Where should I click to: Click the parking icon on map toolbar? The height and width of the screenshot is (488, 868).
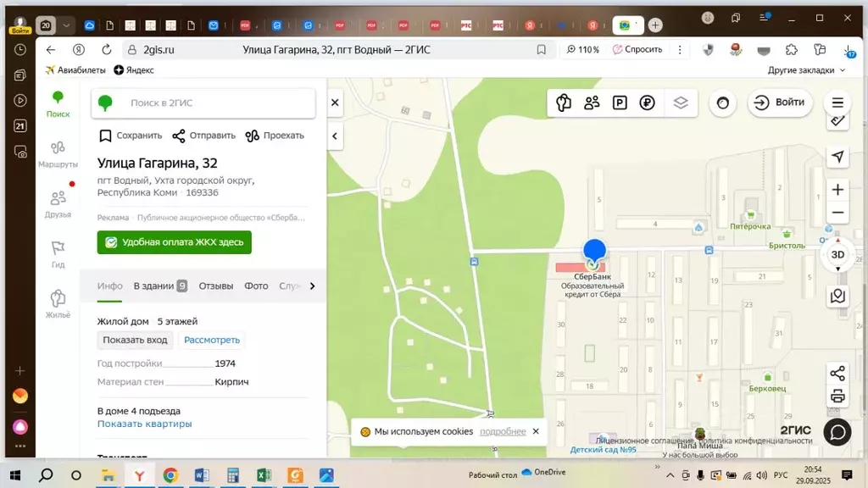pyautogui.click(x=620, y=103)
